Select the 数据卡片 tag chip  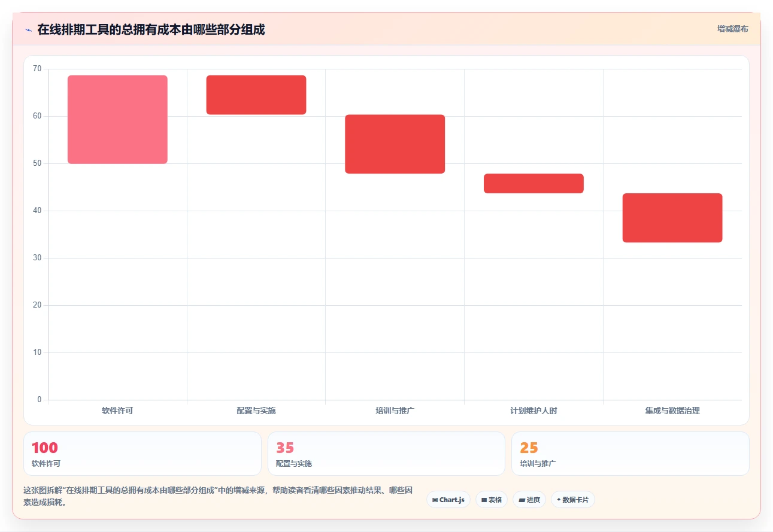click(573, 500)
